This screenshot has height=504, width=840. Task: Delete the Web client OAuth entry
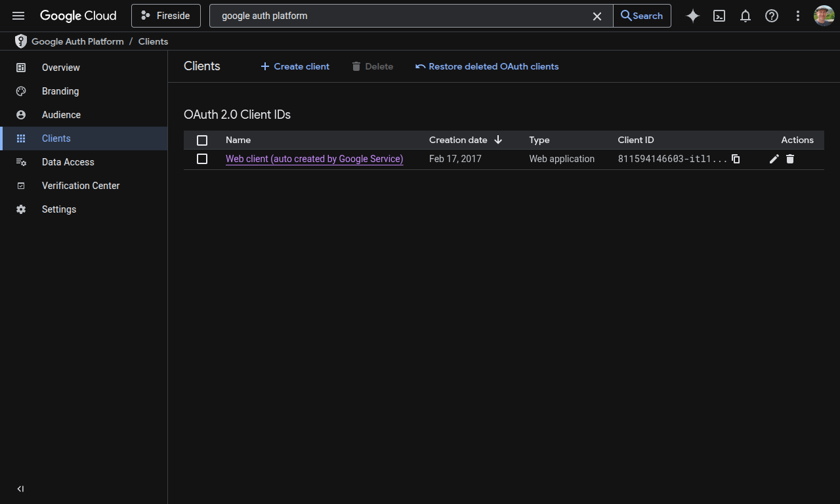pos(790,159)
